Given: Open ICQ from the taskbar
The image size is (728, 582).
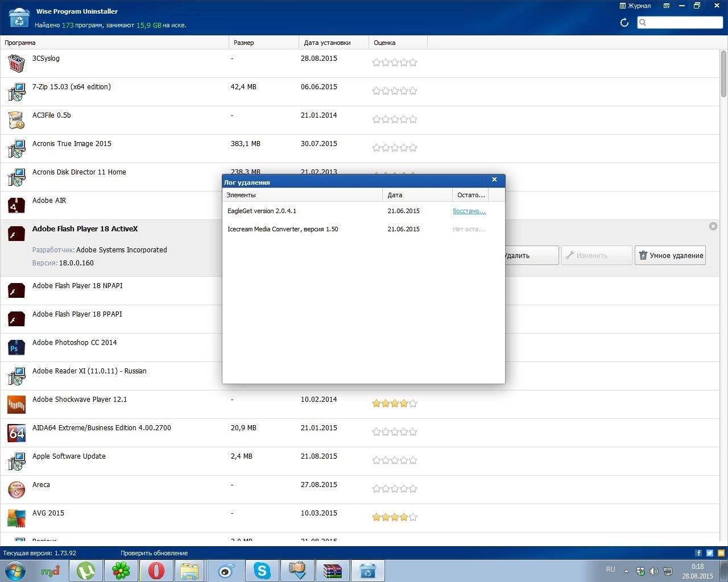Looking at the screenshot, I should (x=121, y=571).
